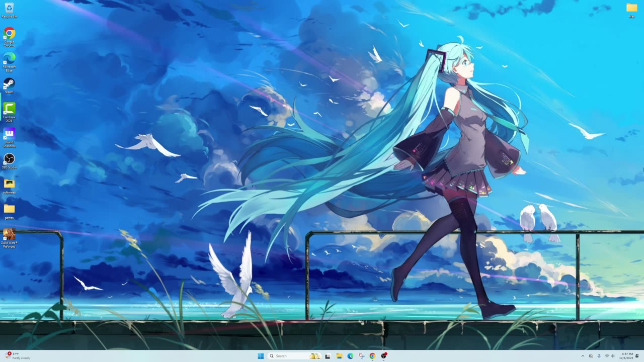Show hidden system tray icons
The width and height of the screenshot is (644, 362).
click(583, 356)
